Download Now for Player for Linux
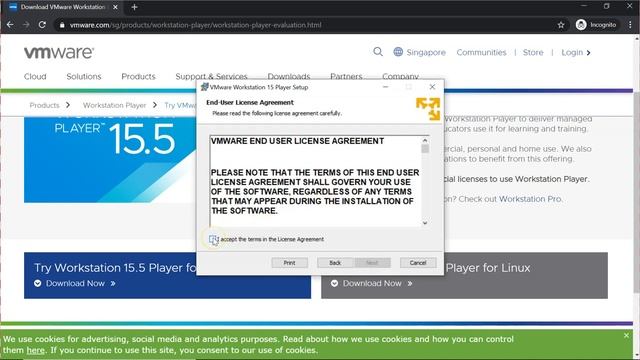The height and width of the screenshot is (360, 640). (x=372, y=283)
